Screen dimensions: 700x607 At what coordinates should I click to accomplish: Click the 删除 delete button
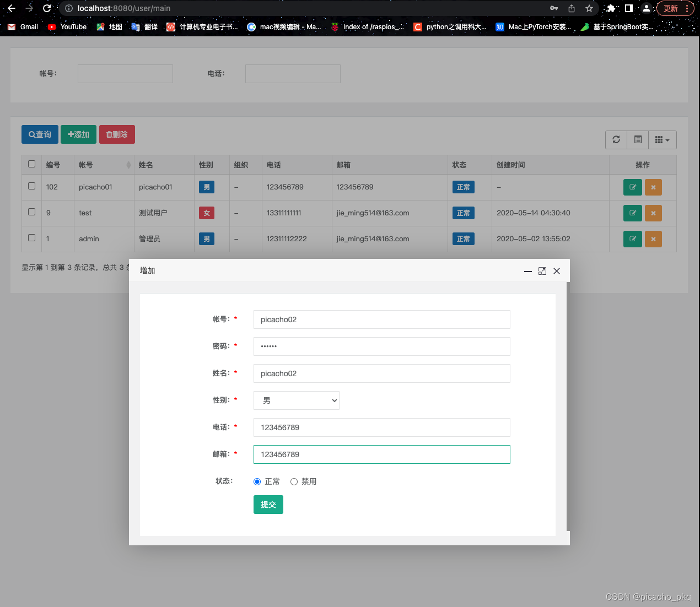pyautogui.click(x=117, y=134)
